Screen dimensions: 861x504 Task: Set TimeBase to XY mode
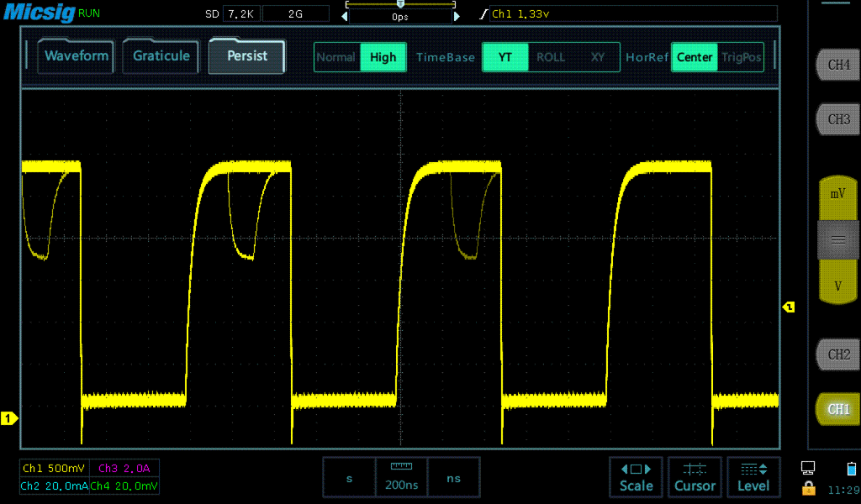(598, 57)
